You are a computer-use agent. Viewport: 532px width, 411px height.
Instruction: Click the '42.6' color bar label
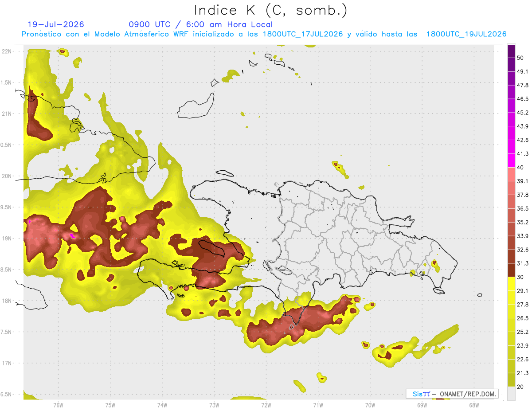[522, 140]
